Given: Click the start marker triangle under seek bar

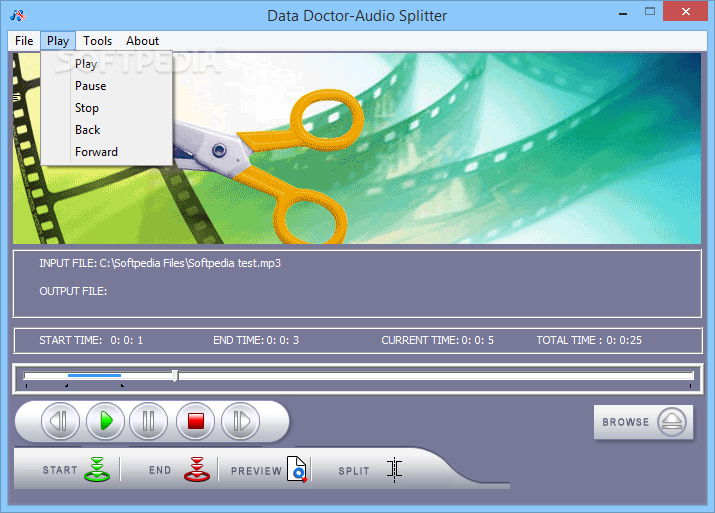Looking at the screenshot, I should (x=67, y=386).
